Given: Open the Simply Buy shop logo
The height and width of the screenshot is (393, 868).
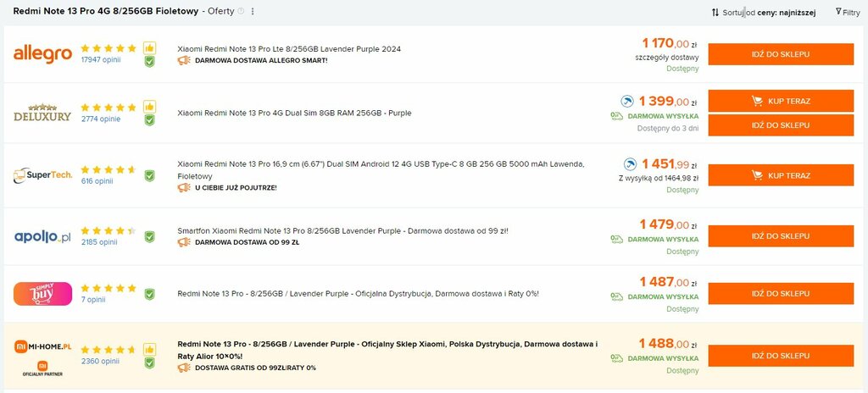Looking at the screenshot, I should tap(42, 294).
